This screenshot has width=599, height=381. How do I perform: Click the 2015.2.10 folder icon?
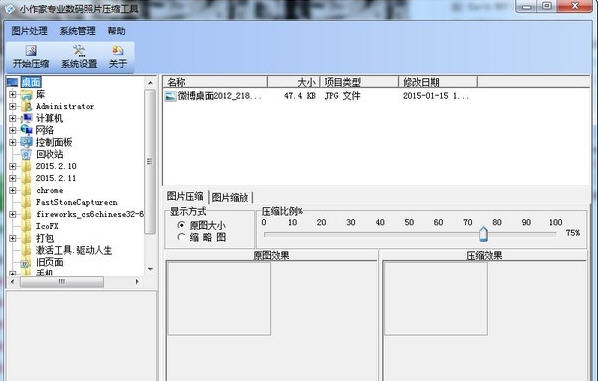click(26, 166)
